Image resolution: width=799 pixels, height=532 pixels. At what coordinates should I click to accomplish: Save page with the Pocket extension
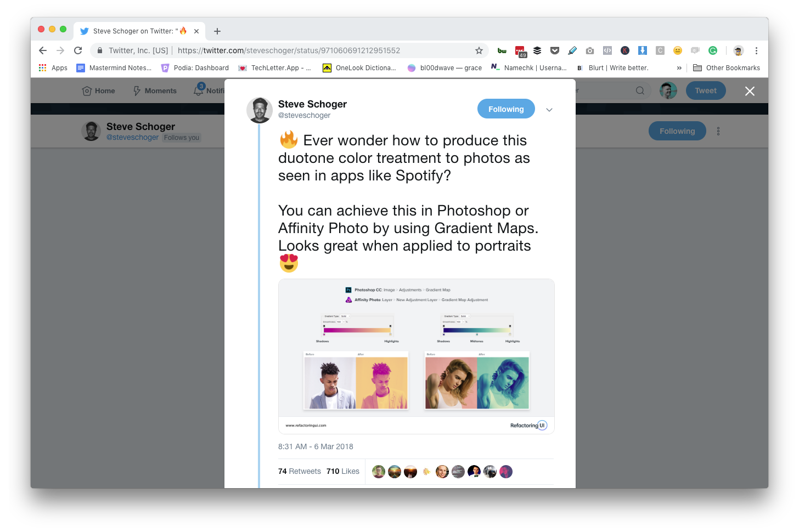[x=555, y=50]
